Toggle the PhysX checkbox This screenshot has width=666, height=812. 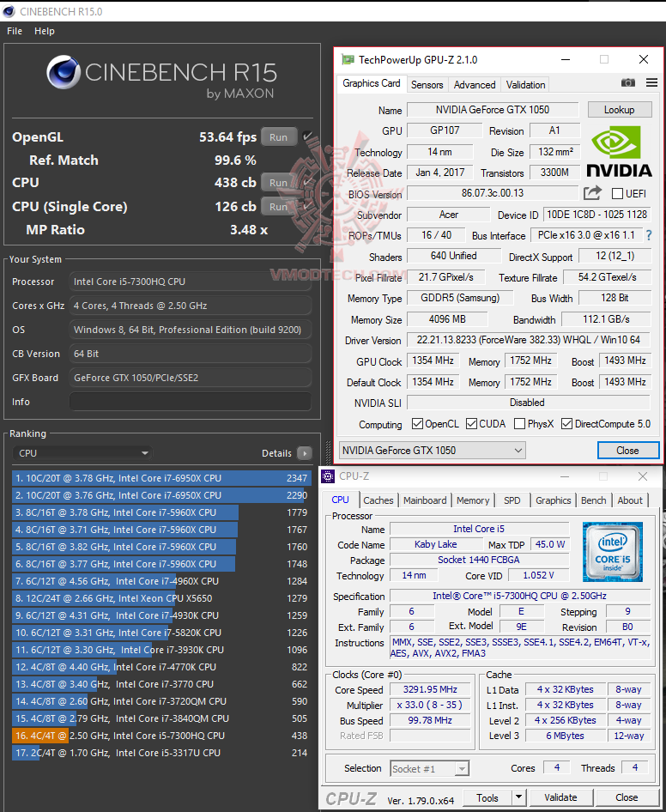pyautogui.click(x=519, y=424)
